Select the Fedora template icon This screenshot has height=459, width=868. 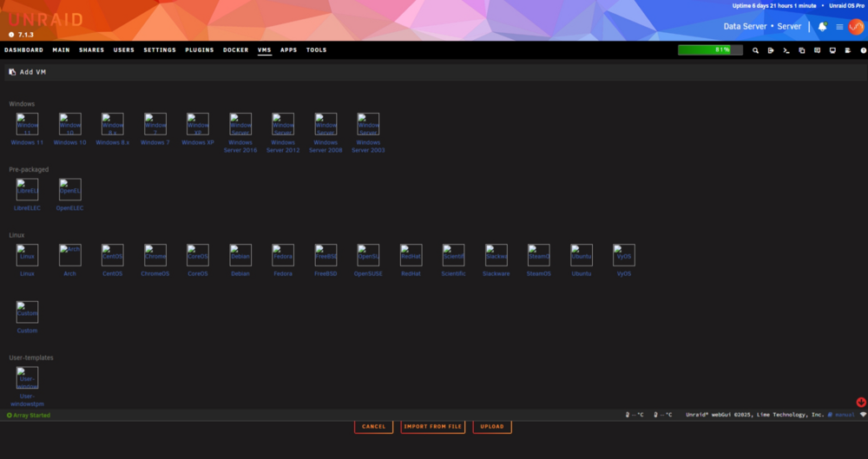[x=283, y=255]
